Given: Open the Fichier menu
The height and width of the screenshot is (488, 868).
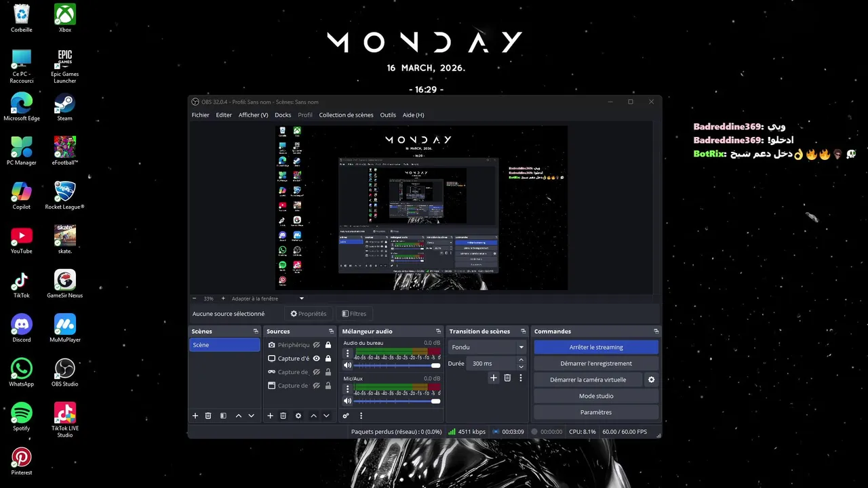Looking at the screenshot, I should coord(201,115).
